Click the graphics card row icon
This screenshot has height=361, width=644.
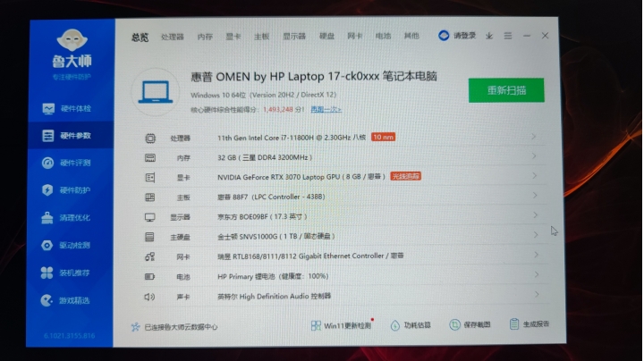150,178
